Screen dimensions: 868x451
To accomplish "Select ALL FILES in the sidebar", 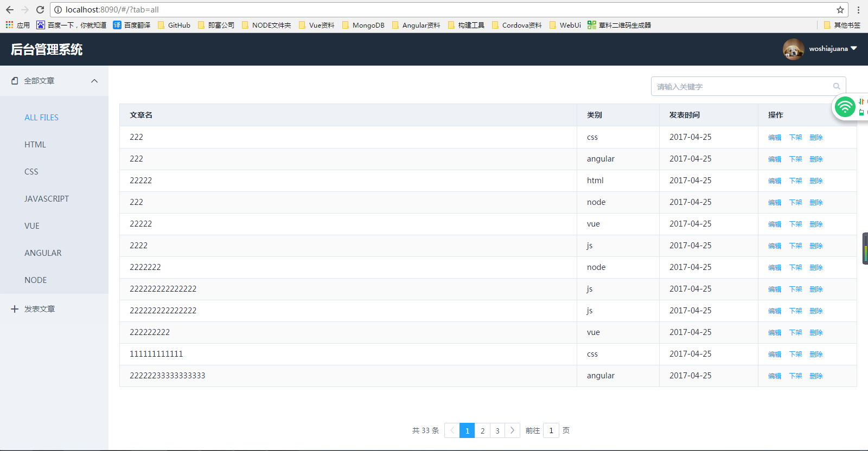I will pyautogui.click(x=41, y=118).
